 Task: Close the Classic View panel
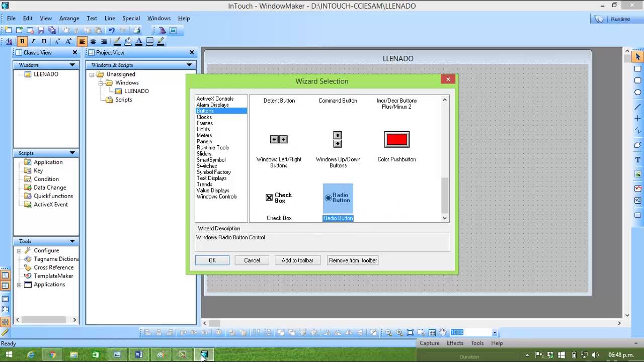click(x=75, y=52)
